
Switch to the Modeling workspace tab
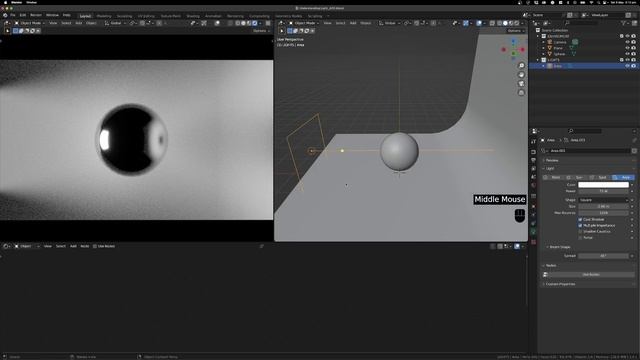tap(104, 16)
